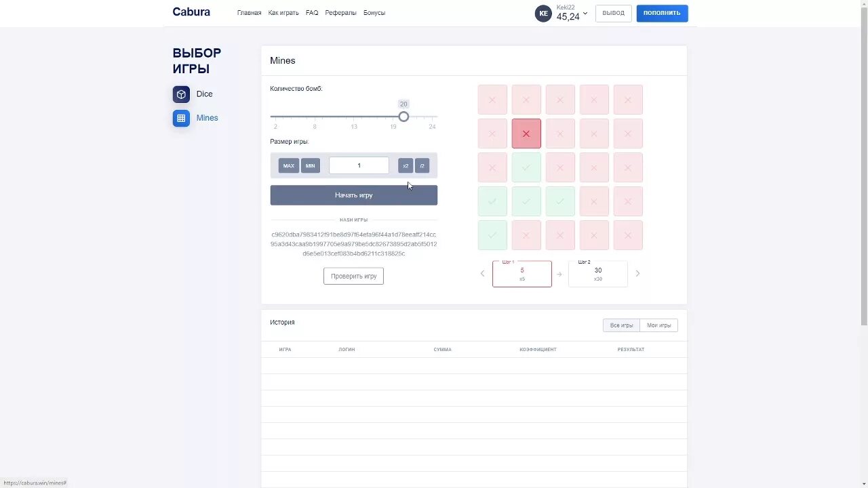868x488 pixels.
Task: Click the bomb count slider handle
Action: pyautogui.click(x=403, y=117)
